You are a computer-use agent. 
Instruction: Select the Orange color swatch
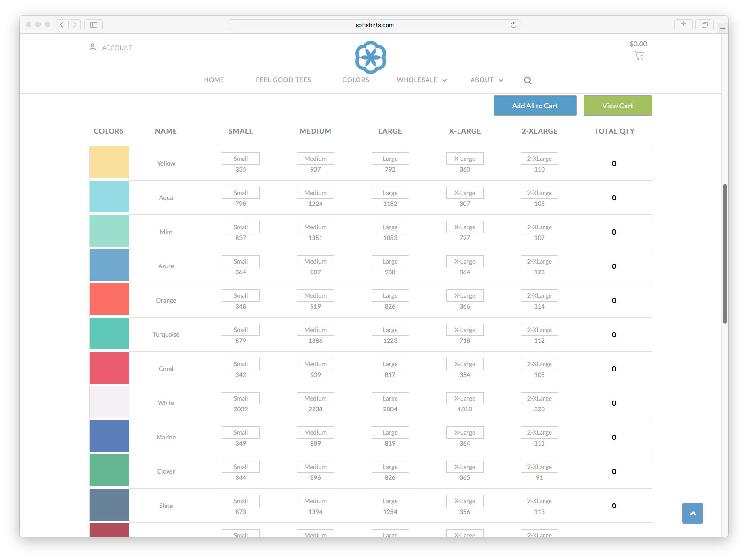[x=109, y=300]
